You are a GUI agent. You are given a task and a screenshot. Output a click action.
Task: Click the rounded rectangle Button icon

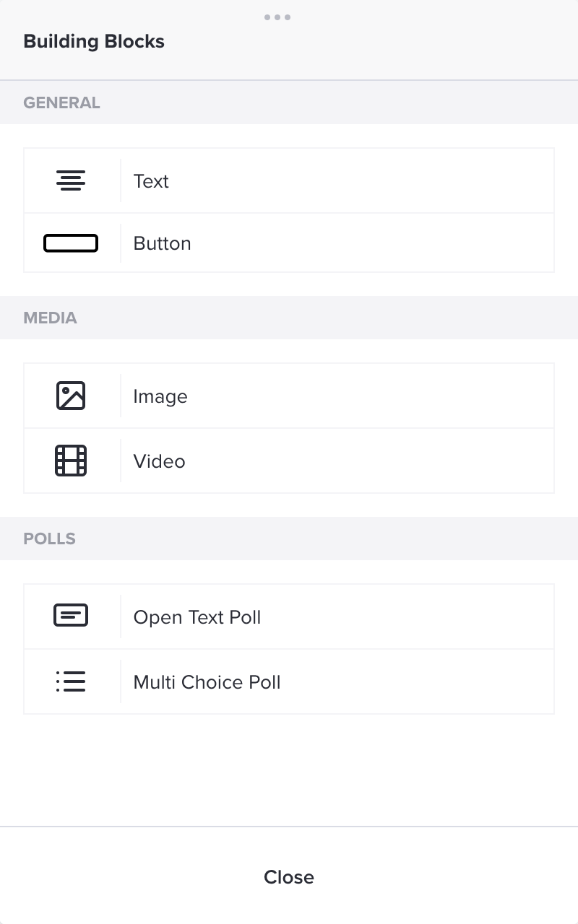[71, 243]
